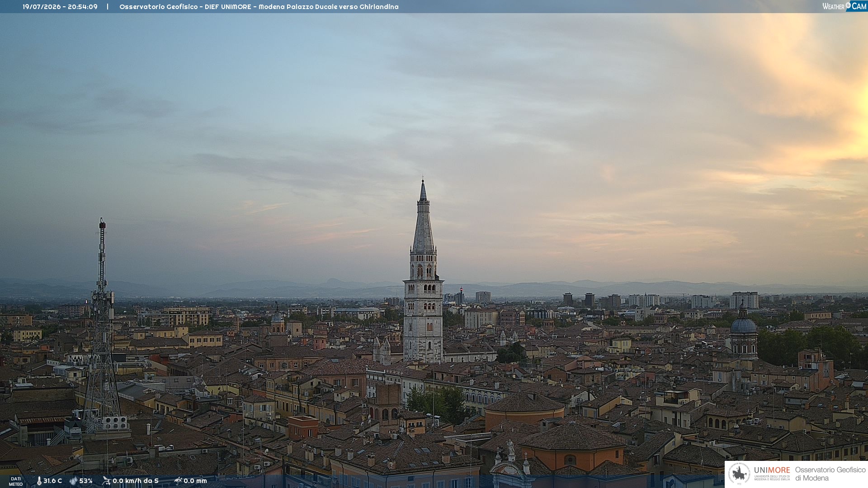Click the 0.0 km/h da S wind reading

tap(136, 481)
